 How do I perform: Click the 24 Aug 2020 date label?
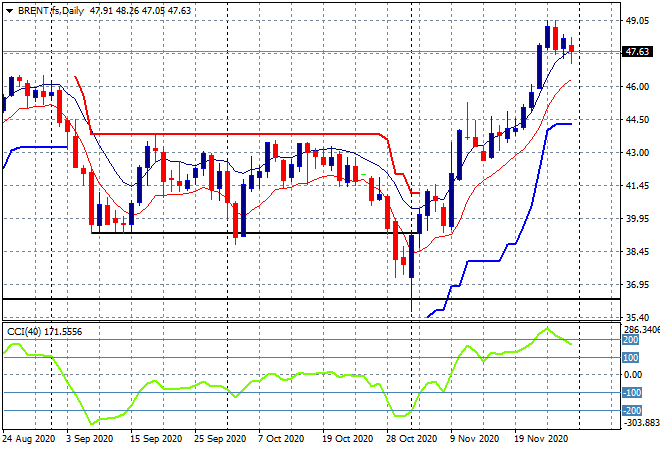(x=29, y=439)
